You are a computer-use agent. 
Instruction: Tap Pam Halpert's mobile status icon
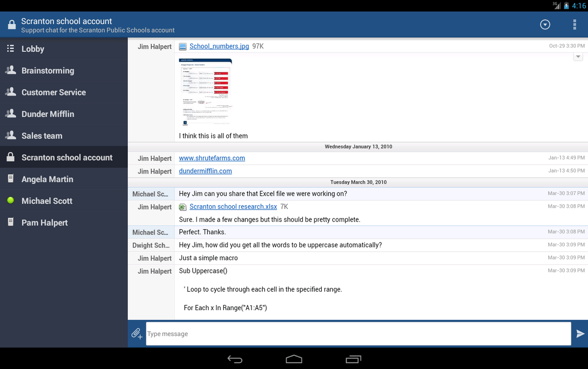point(10,222)
